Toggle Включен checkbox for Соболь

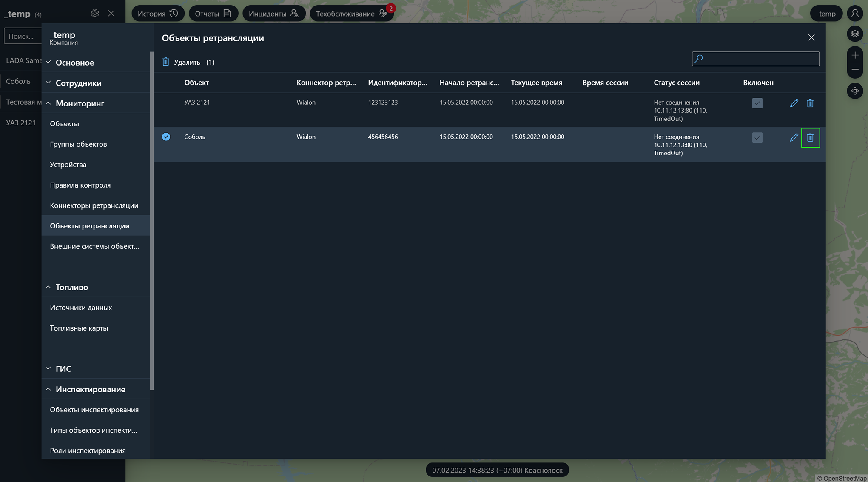point(757,137)
